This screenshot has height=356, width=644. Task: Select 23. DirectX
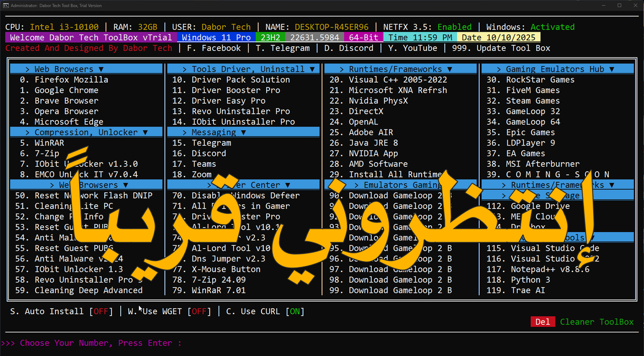coord(356,111)
